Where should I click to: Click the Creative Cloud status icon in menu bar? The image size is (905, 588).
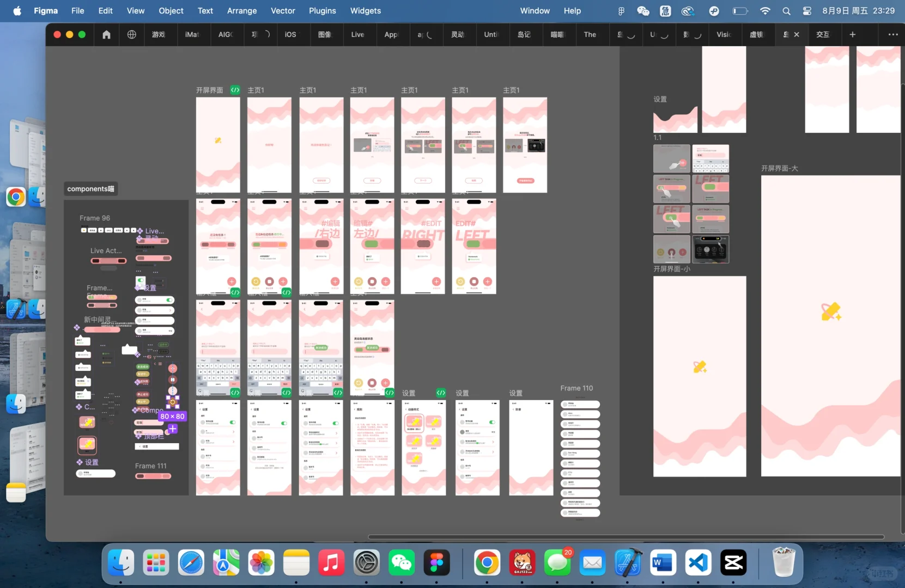point(688,11)
